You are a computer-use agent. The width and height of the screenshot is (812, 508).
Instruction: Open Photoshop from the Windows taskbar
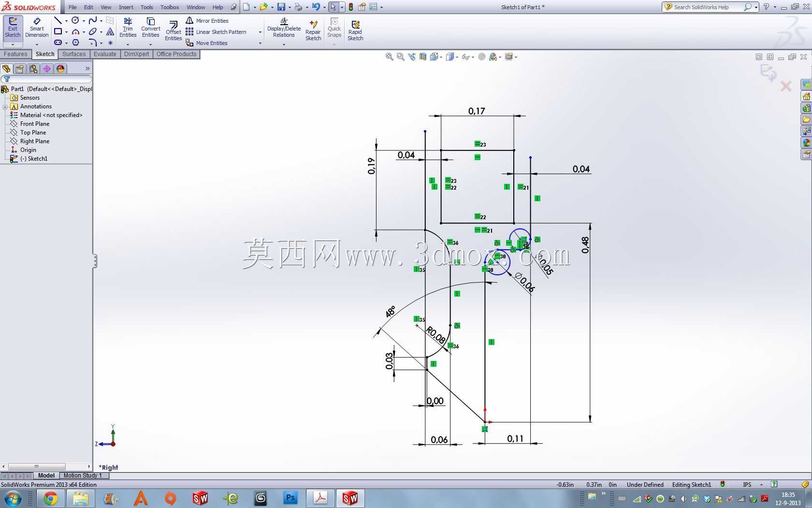tap(290, 498)
